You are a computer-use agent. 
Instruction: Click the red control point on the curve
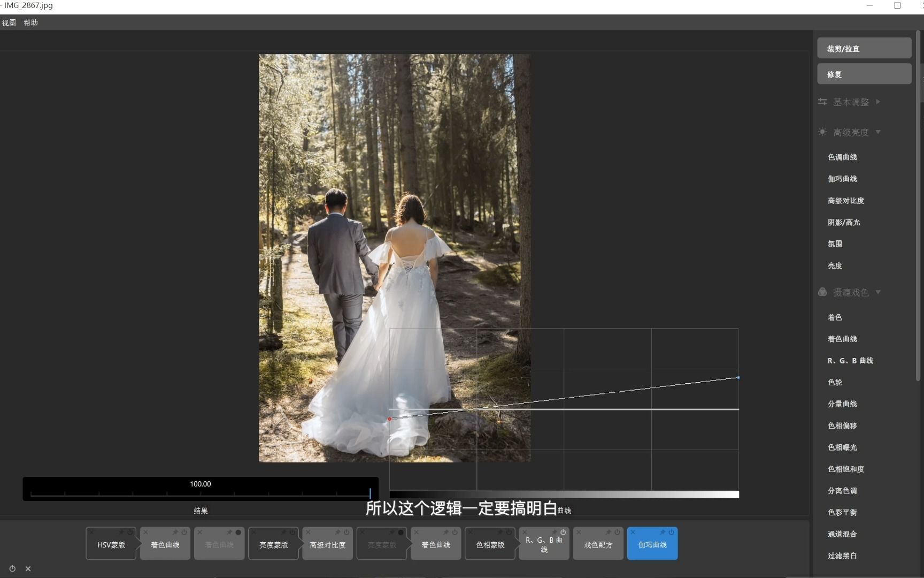click(x=390, y=419)
